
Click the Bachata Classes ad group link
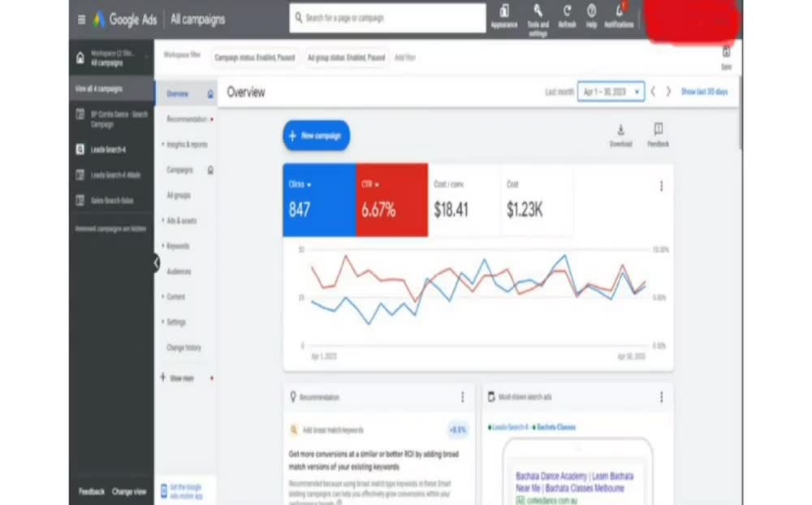556,427
